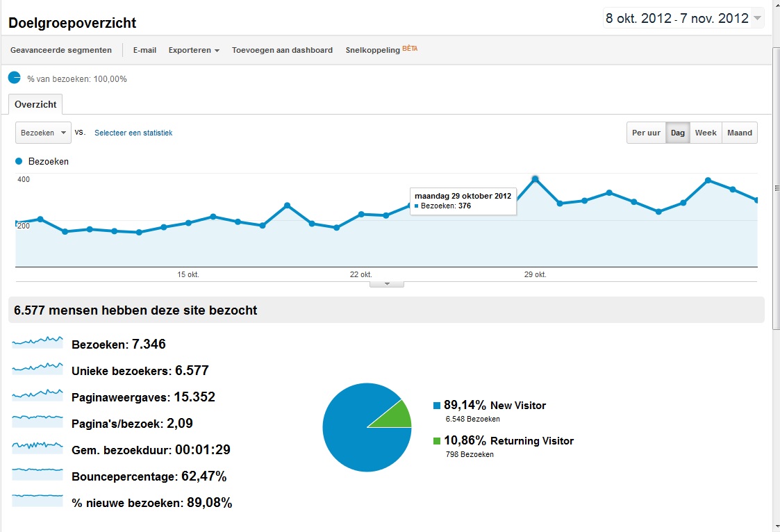Click the % nieuwe bezoeken: 89,08% text
Screen dimensions: 780x532
[151, 503]
